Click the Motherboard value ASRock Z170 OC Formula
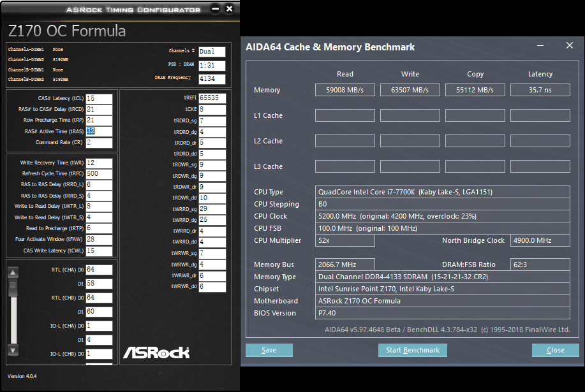The height and width of the screenshot is (392, 585). click(x=443, y=301)
